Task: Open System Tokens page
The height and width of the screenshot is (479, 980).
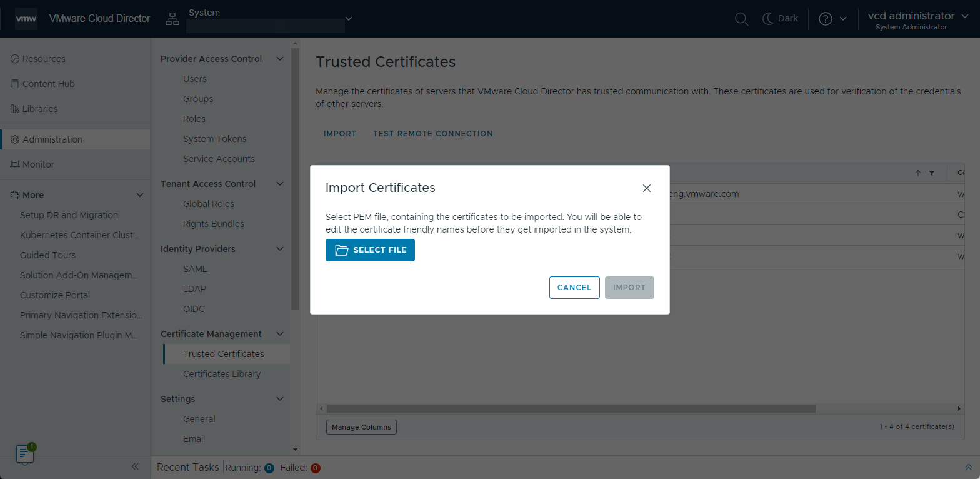Action: pyautogui.click(x=215, y=139)
